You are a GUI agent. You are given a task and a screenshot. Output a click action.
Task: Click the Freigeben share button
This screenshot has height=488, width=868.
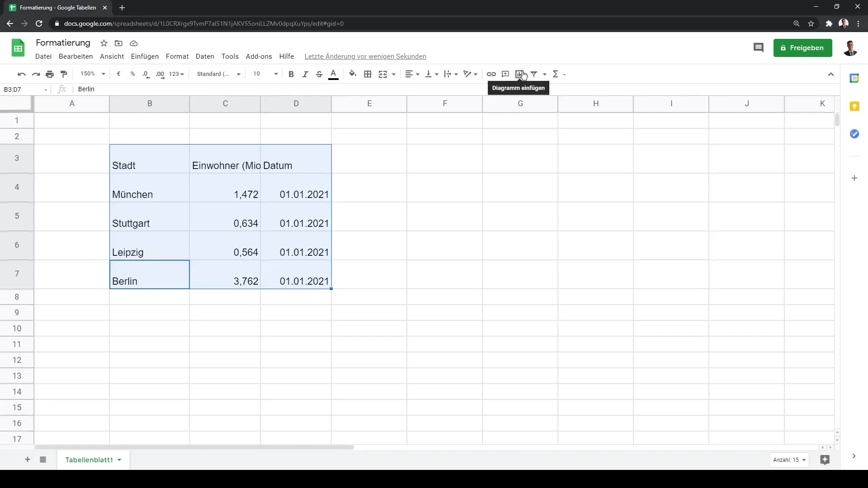[x=802, y=48]
